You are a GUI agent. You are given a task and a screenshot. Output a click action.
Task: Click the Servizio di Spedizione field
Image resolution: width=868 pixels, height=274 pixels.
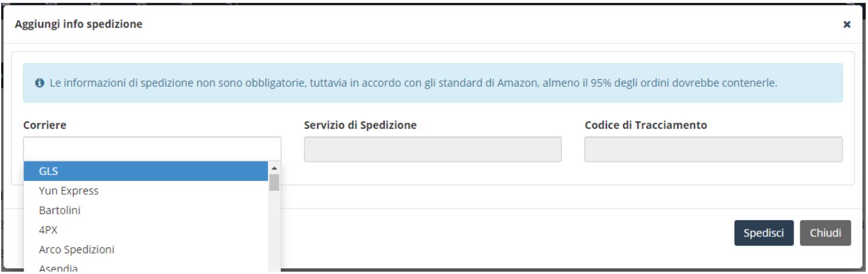tap(433, 149)
